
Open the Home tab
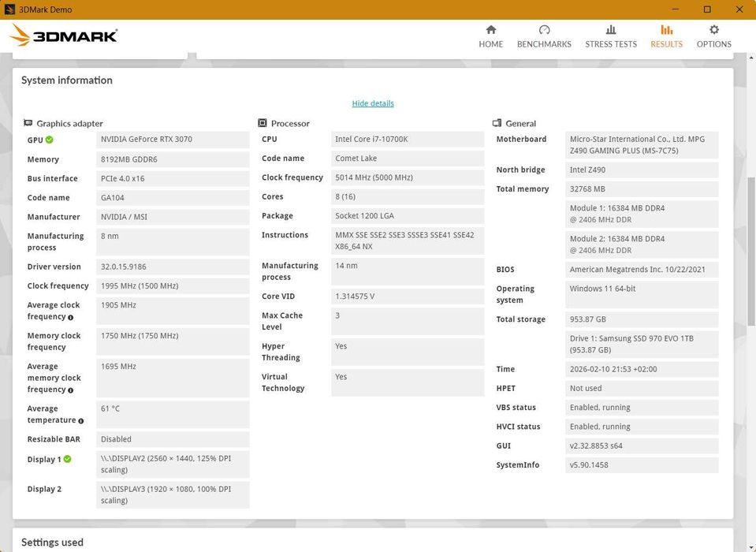(491, 36)
